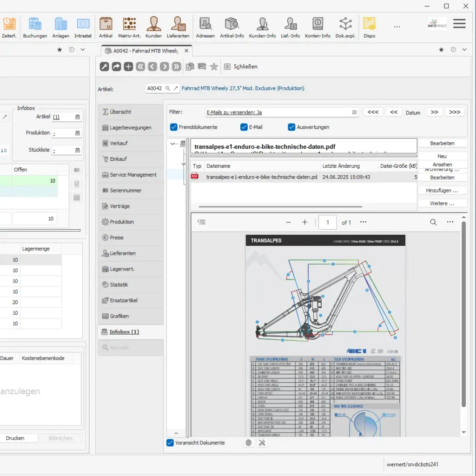The width and height of the screenshot is (476, 476).
Task: Go to the next record
Action: (164, 66)
